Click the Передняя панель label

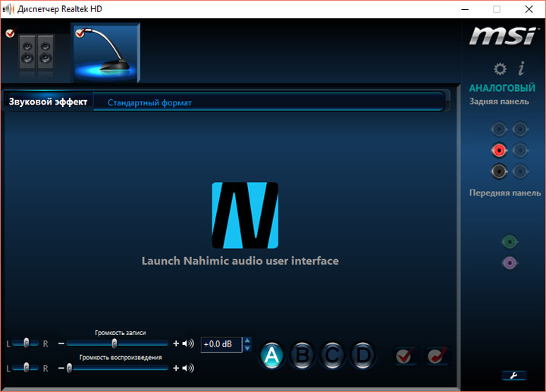[505, 193]
